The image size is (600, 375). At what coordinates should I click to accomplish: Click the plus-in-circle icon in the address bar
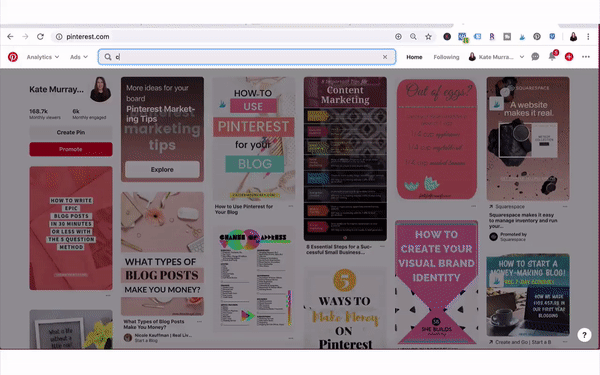398,37
